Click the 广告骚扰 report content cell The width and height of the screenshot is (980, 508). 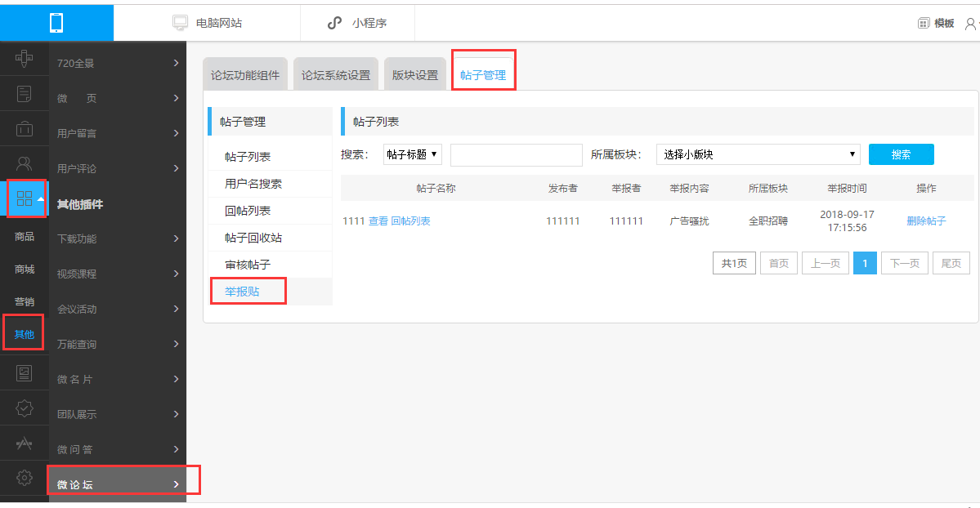click(689, 221)
